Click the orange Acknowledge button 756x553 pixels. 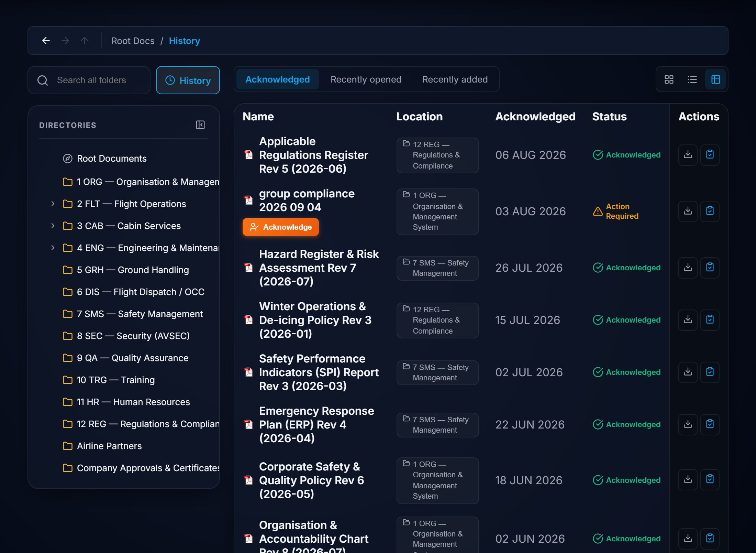[281, 227]
